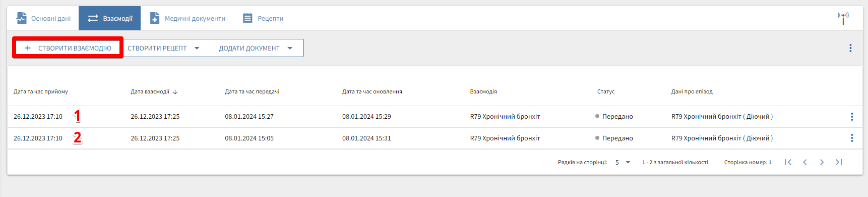This screenshot has width=868, height=197.
Task: Switch to the Основні дані tab
Action: pyautogui.click(x=43, y=18)
